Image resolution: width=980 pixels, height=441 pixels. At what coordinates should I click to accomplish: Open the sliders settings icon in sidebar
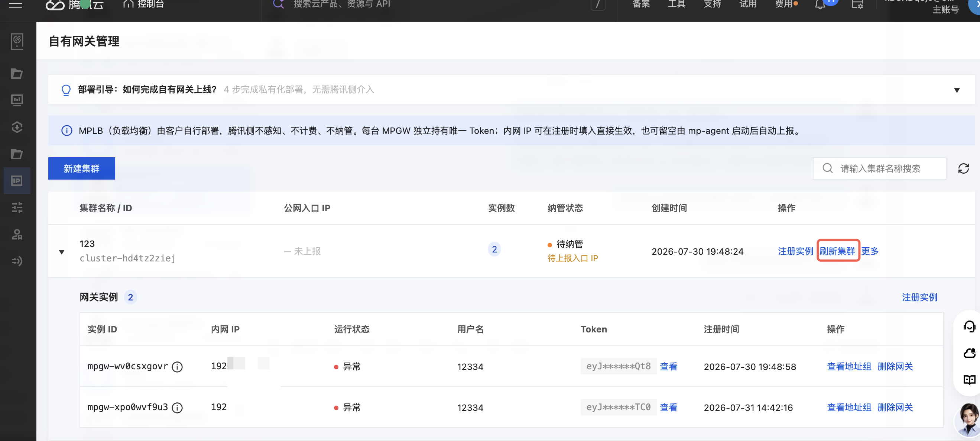pyautogui.click(x=17, y=207)
